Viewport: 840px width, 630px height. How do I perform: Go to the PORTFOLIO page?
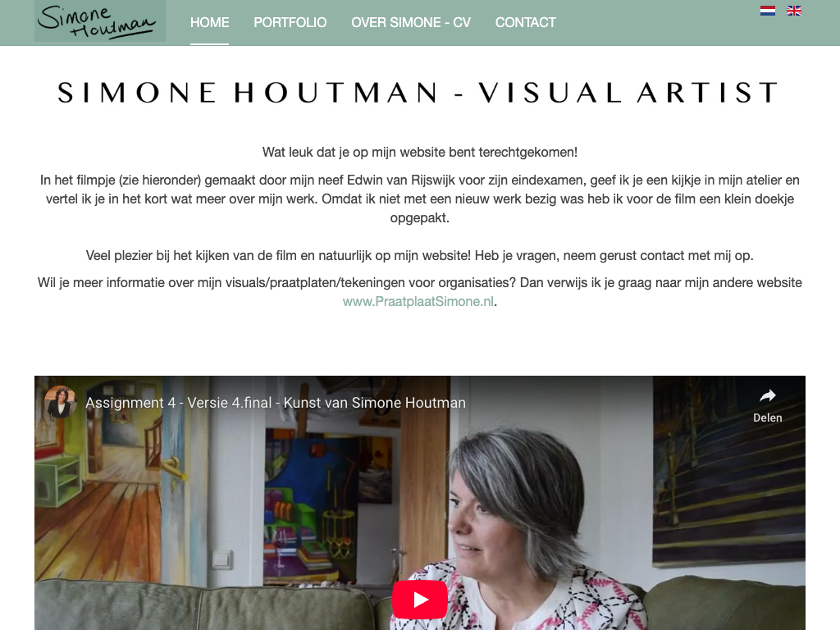pos(290,22)
